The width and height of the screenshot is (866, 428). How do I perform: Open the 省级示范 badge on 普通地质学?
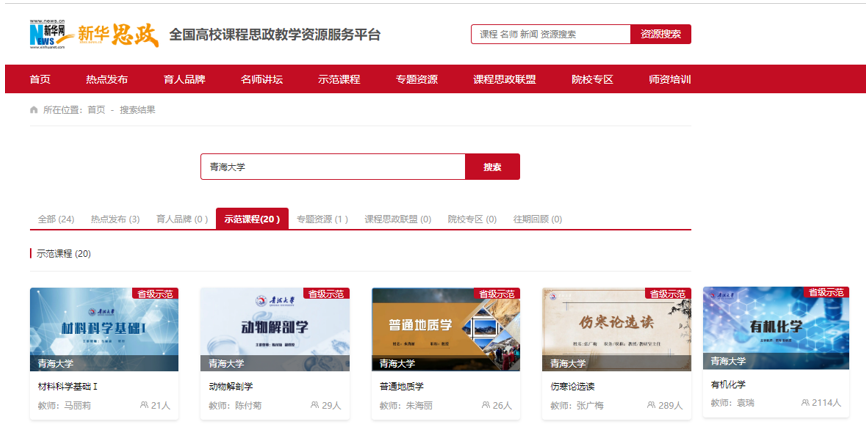click(x=497, y=294)
